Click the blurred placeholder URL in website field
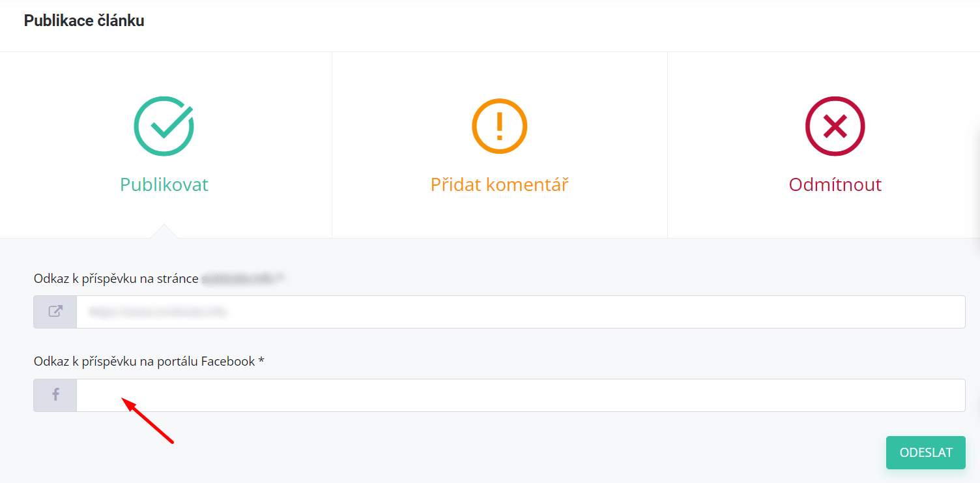Screen dimensions: 980x483 click(158, 312)
